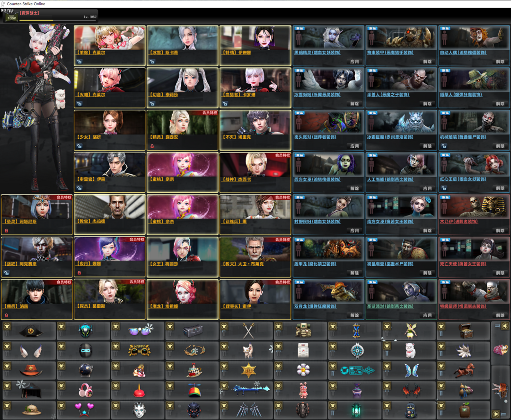Toggle the lock on 【审查官】伊森 card
Screen dimensions: 511x420
pos(79,188)
